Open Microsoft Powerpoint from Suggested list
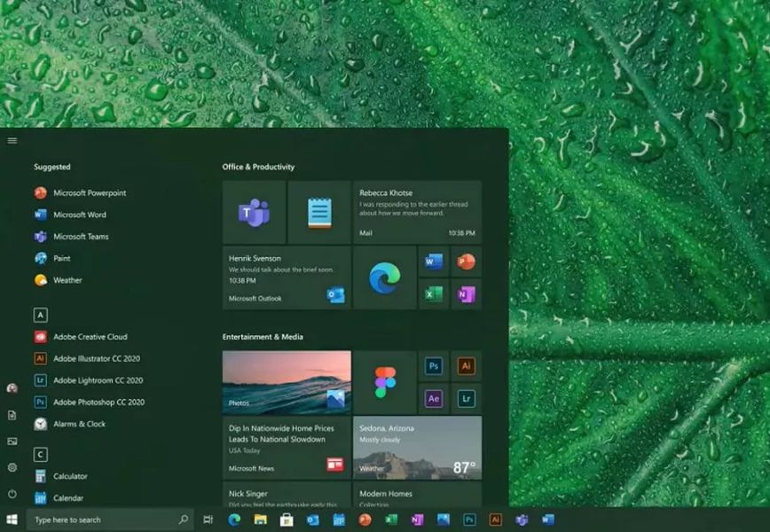The image size is (770, 532). (x=80, y=193)
